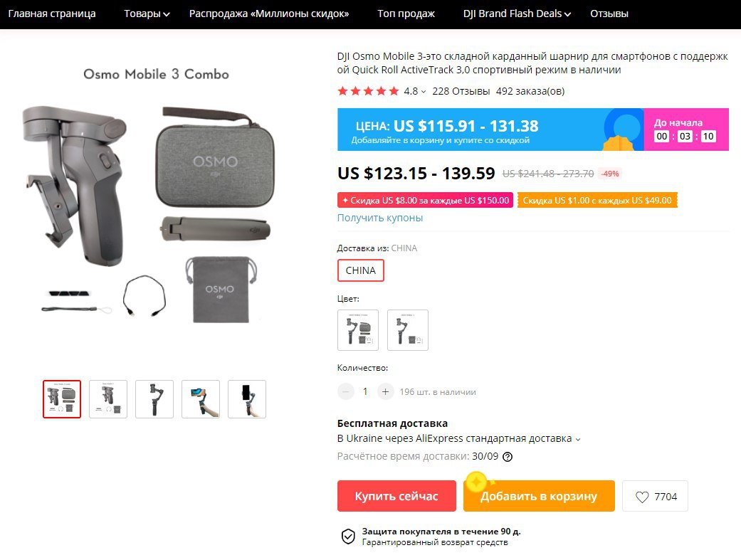Click the Добавить в корзину button

coord(539,496)
